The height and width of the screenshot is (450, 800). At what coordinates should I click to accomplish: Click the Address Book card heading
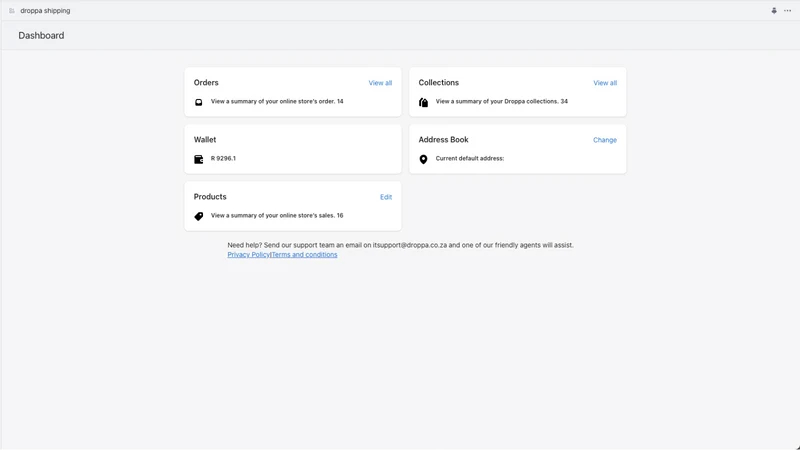443,140
